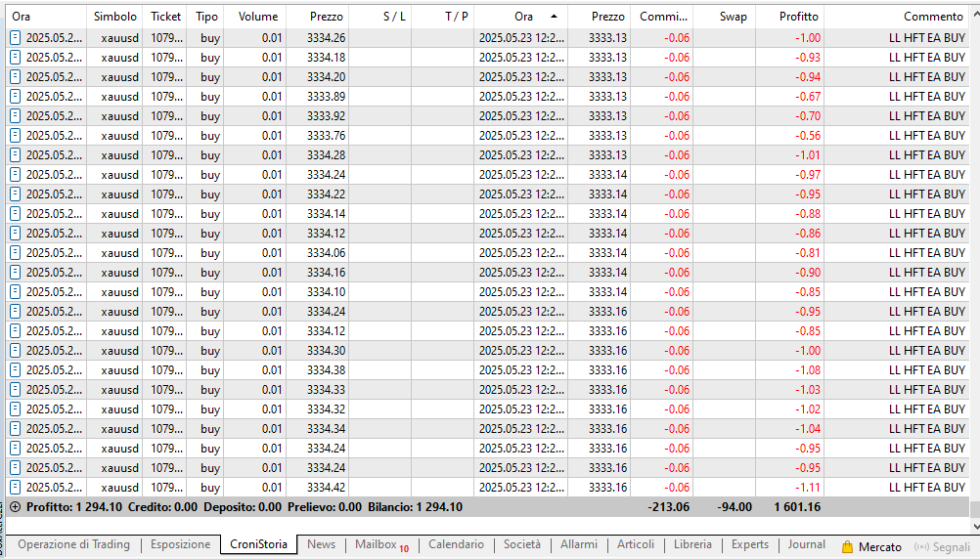The image size is (980, 559).
Task: Go to the Allarmi tab
Action: pyautogui.click(x=579, y=544)
